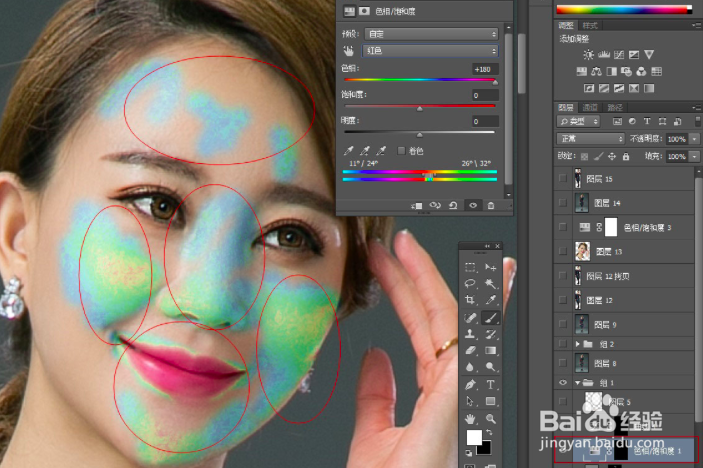
Task: Show layer 图层 13 via visibility box
Action: point(563,251)
